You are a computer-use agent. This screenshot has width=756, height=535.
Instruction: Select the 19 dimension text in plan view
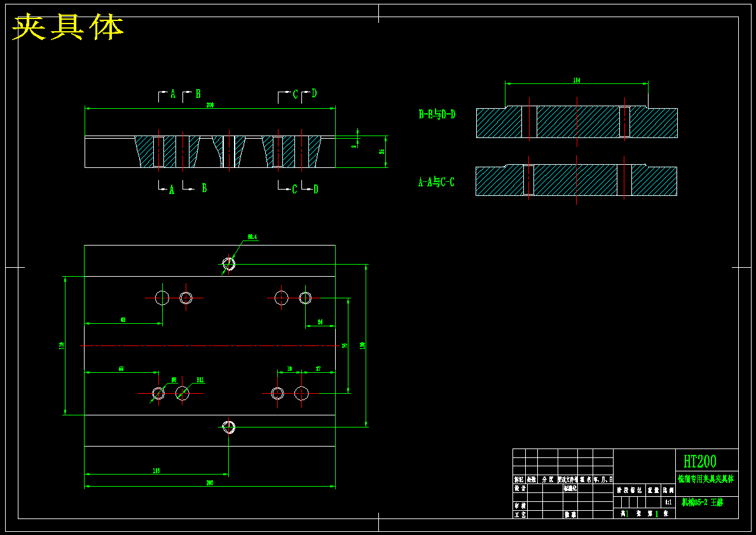point(289,368)
